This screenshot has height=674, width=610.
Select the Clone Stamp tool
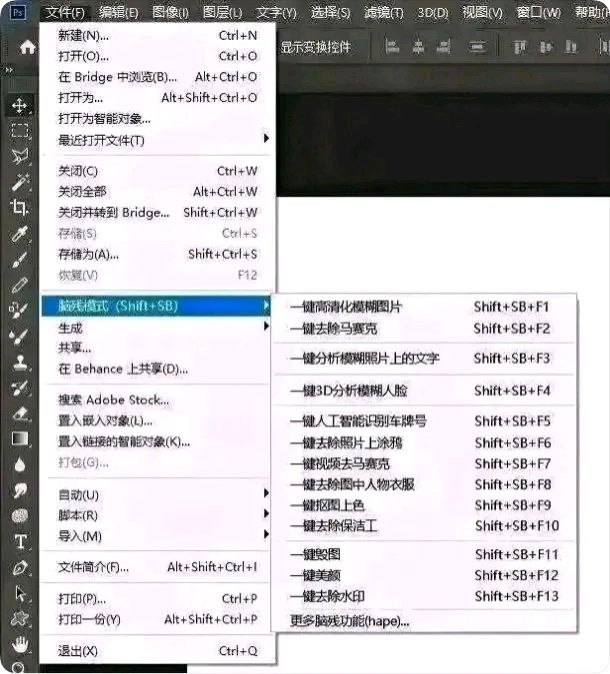pos(20,363)
